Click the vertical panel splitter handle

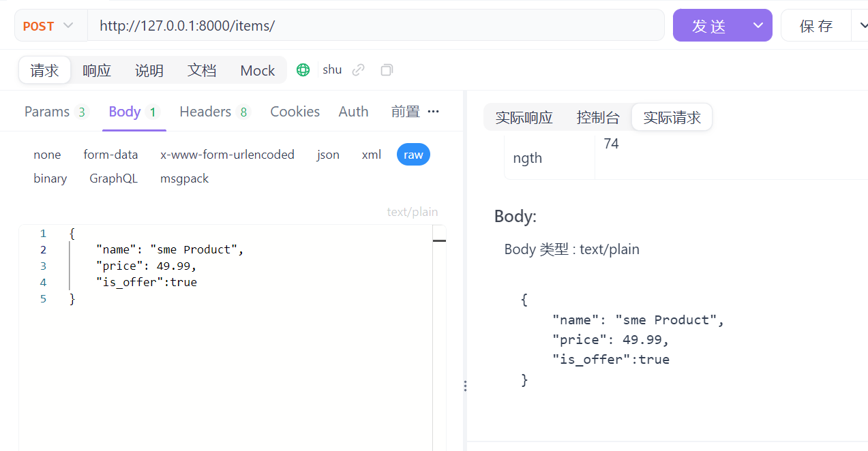[x=465, y=386]
